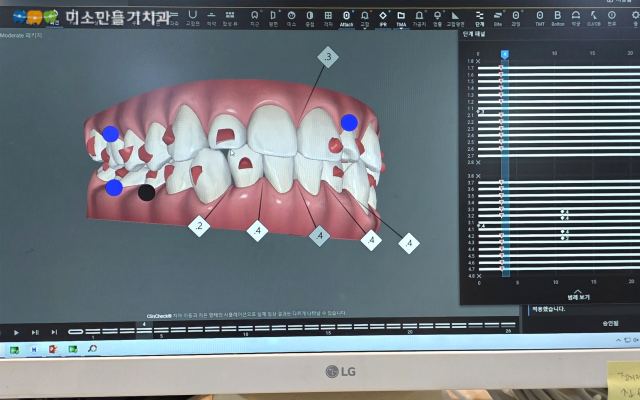Toggle the grid display tool
The width and height of the screenshot is (640, 400).
[328, 16]
